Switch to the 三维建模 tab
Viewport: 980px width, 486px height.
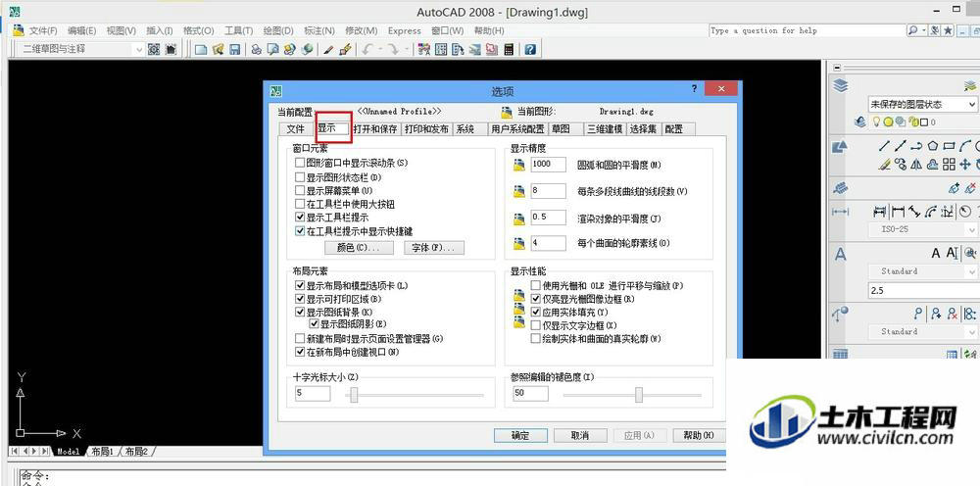[x=605, y=129]
